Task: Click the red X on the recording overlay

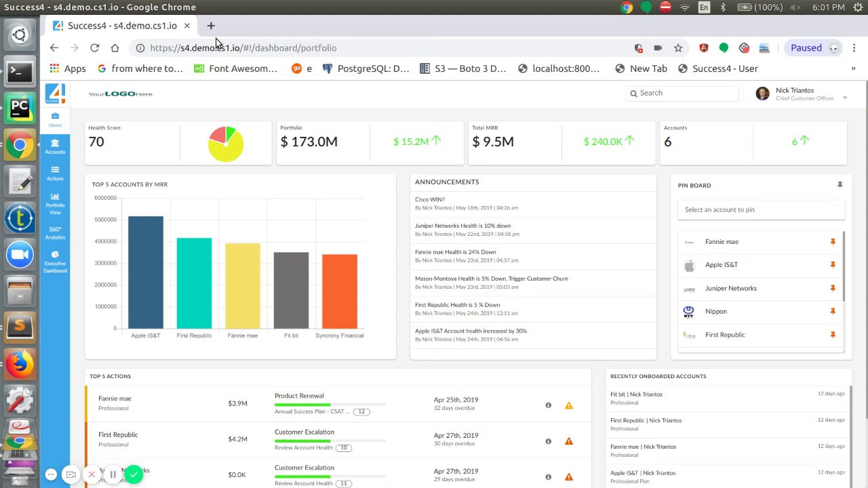Action: 92,474
